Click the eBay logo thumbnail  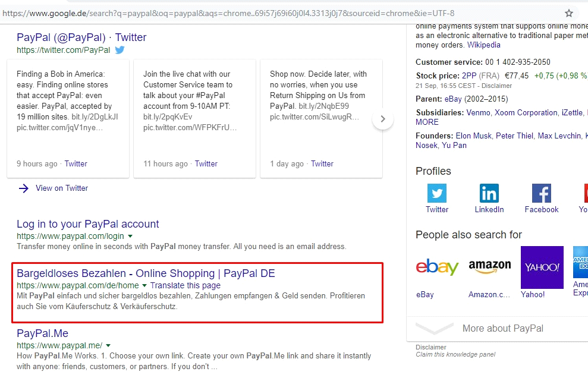tap(437, 267)
